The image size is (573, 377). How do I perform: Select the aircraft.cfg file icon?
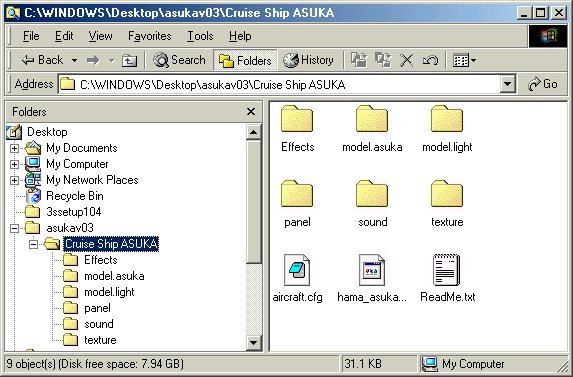tap(297, 270)
